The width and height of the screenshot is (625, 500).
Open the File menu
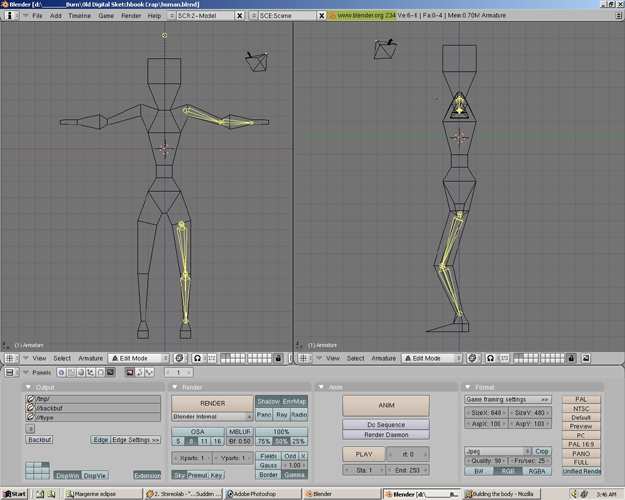point(37,16)
